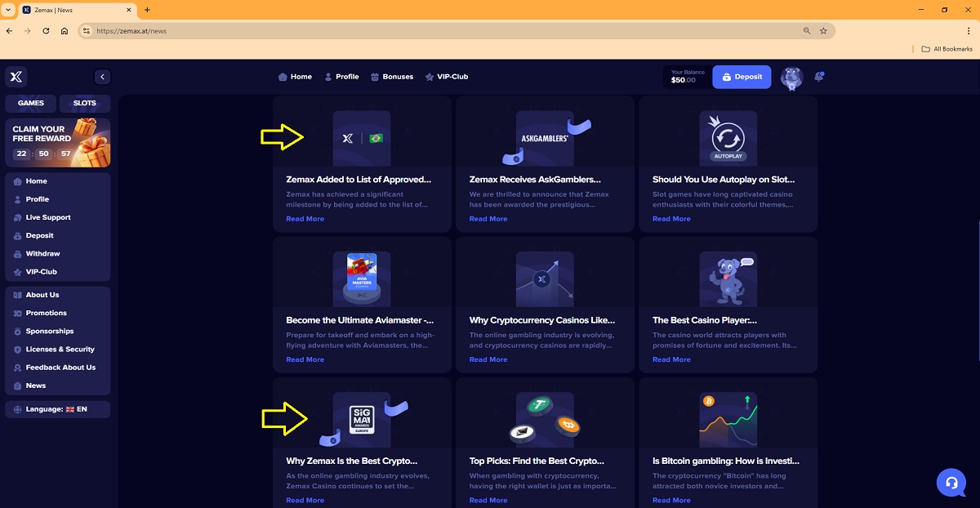Read More on AskGamblers article
The width and height of the screenshot is (980, 508).
pos(488,219)
